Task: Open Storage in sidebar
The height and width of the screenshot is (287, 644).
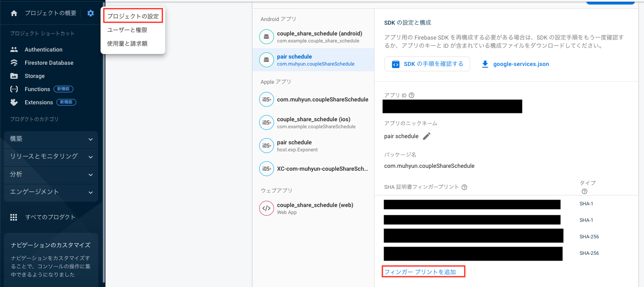Action: coord(35,76)
